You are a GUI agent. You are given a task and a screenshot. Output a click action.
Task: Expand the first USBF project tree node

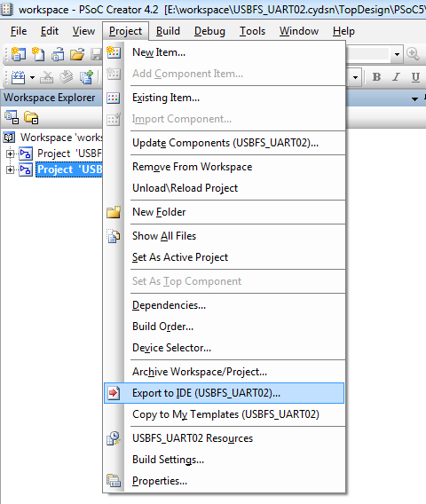pyautogui.click(x=10, y=154)
